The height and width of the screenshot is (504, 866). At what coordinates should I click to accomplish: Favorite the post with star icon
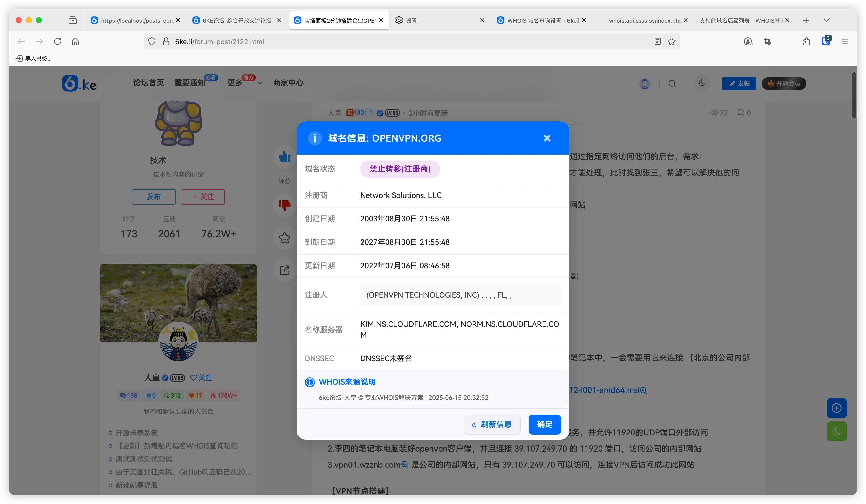pos(284,238)
